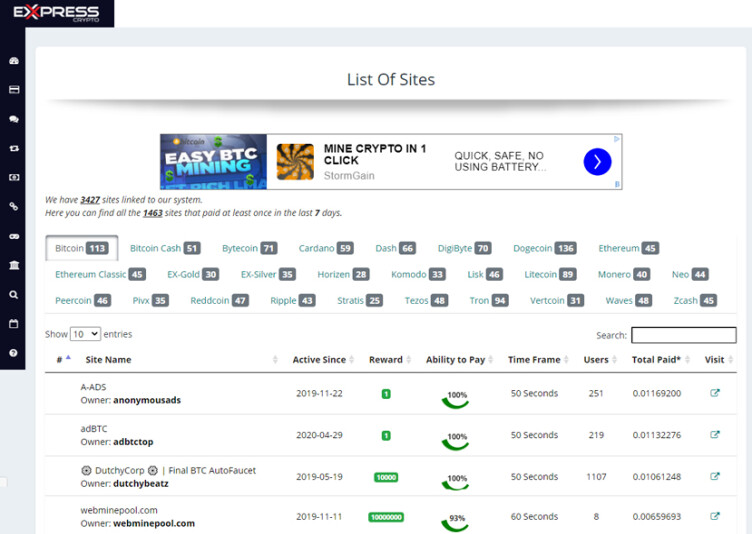Visit webminepool.com via external link icon
The image size is (752, 534).
[715, 516]
